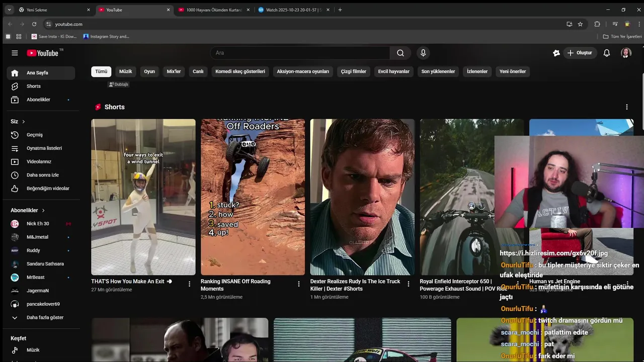Image resolution: width=644 pixels, height=362 pixels.
Task: Select Yeni öneriler chip
Action: click(513, 71)
